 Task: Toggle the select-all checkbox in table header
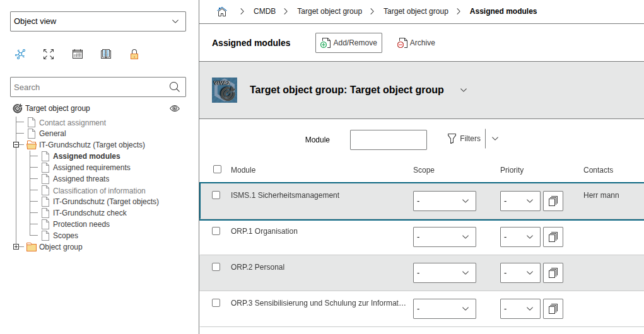point(217,170)
